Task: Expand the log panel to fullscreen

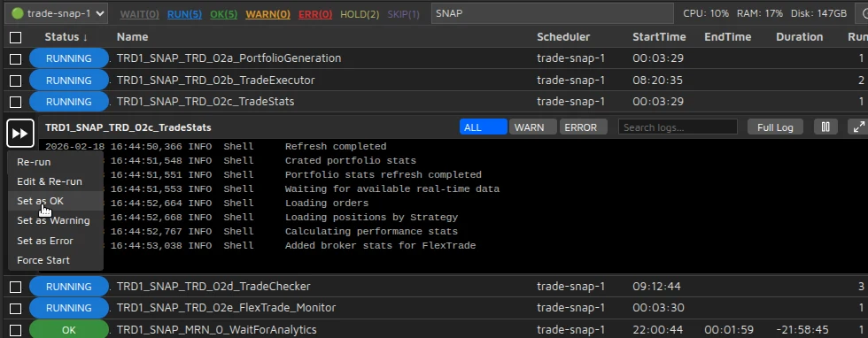Action: click(x=858, y=127)
